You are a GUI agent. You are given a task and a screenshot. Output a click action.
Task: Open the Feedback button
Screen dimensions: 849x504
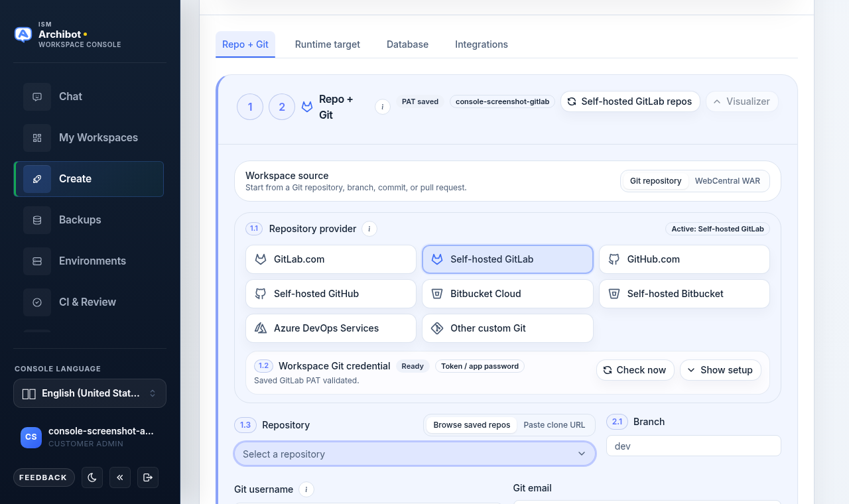point(44,477)
